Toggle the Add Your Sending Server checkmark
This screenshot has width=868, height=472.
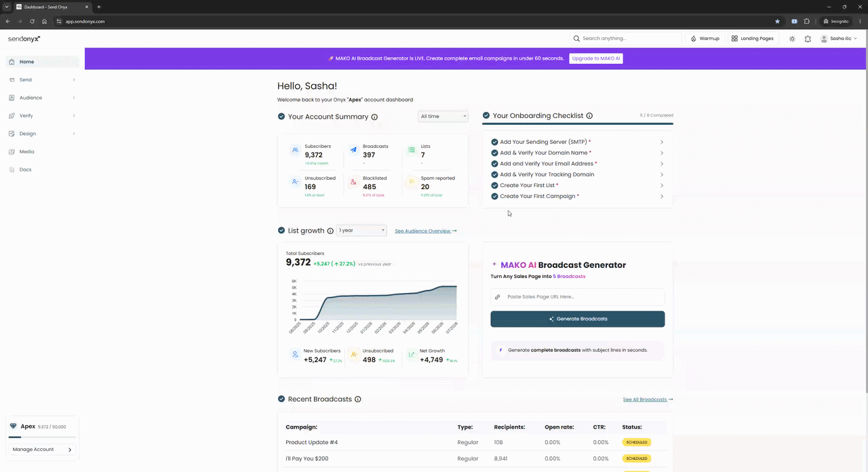[494, 142]
